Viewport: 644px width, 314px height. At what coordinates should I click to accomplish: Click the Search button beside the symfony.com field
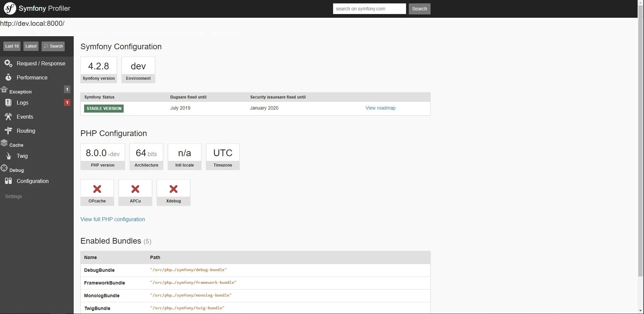[420, 9]
